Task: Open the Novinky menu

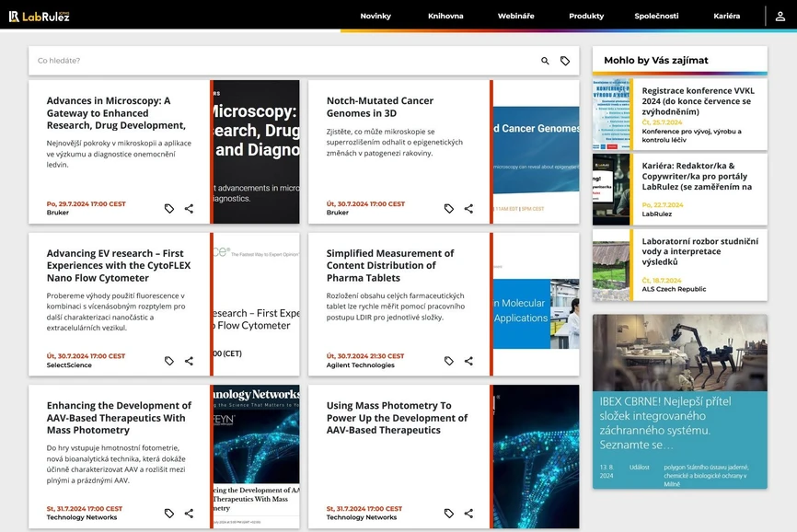Action: click(x=375, y=17)
